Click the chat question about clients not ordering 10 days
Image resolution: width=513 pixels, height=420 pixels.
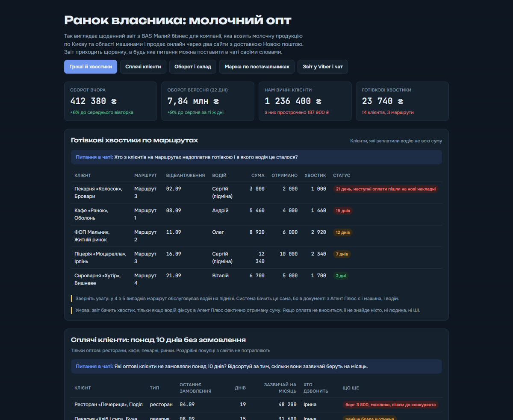(256, 367)
